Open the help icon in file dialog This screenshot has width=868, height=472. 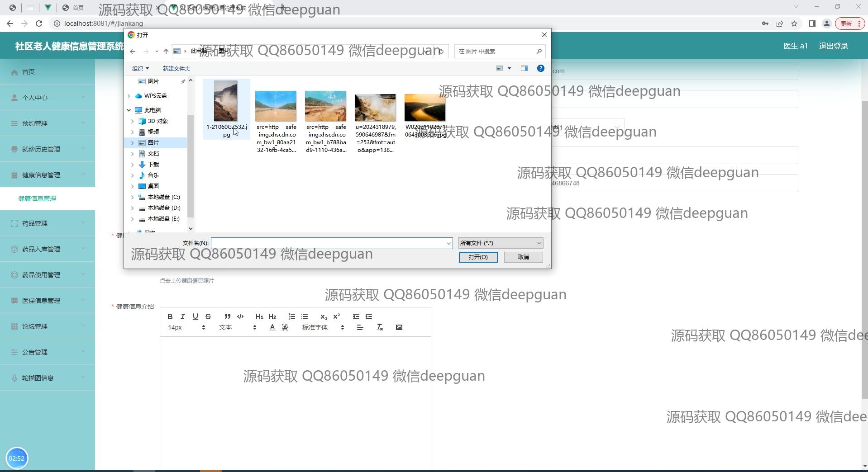(540, 68)
